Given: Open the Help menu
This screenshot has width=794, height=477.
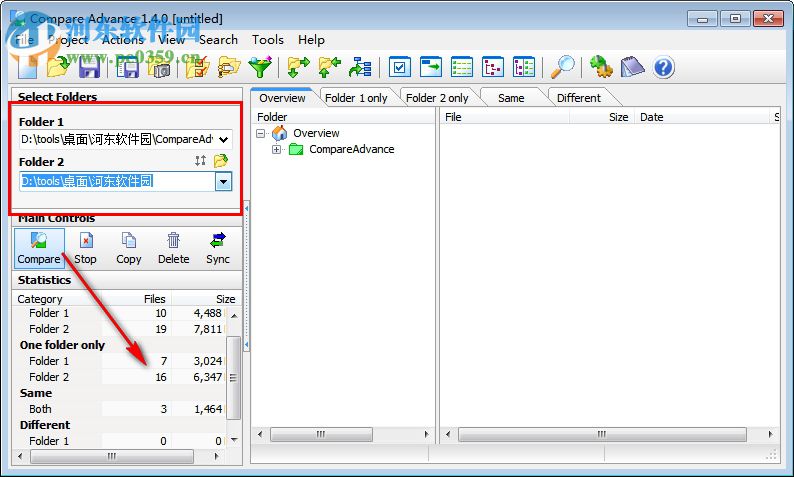Looking at the screenshot, I should pos(311,39).
